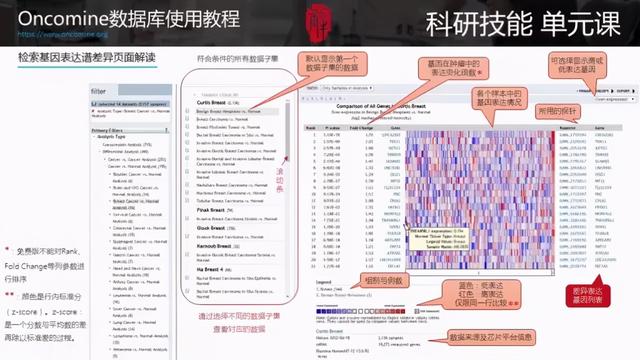Viewport: 640px width, 360px height.
Task: Select Esophageal Cancer vs. Normal Analysis
Action: (x=140, y=244)
